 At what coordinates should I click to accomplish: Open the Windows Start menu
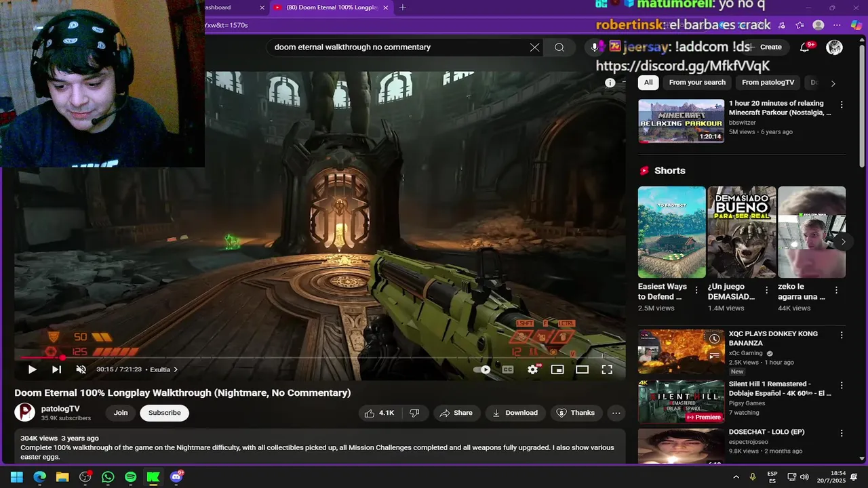(x=17, y=477)
